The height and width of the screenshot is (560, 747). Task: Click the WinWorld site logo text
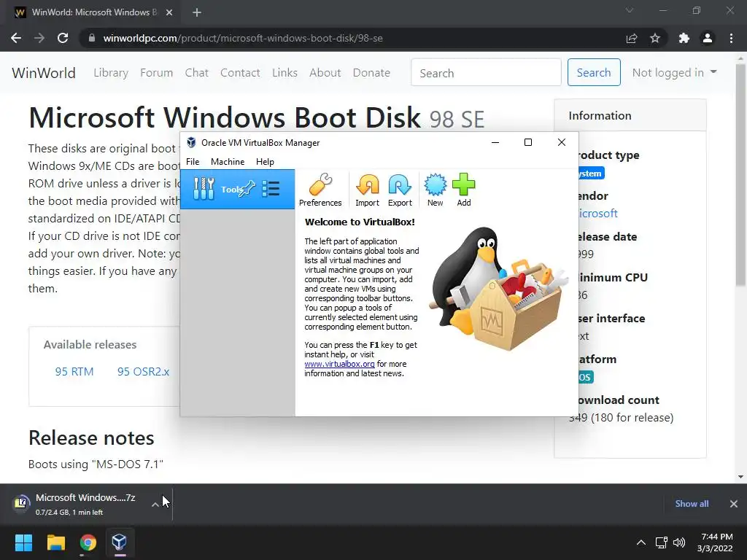click(x=44, y=73)
